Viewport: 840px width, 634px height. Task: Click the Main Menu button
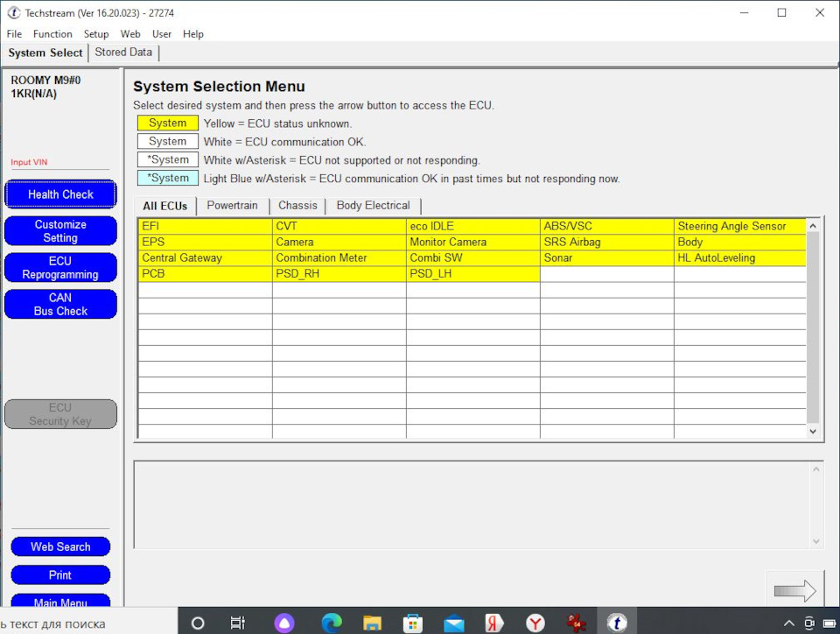pos(60,601)
